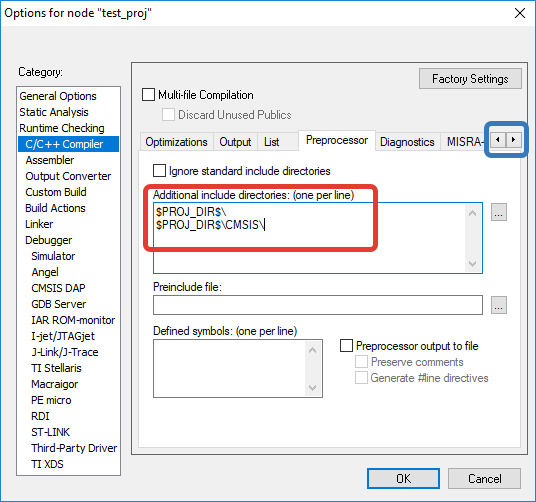Enable Multi-file Compilation checkbox
Image resolution: width=536 pixels, height=502 pixels.
pos(148,95)
